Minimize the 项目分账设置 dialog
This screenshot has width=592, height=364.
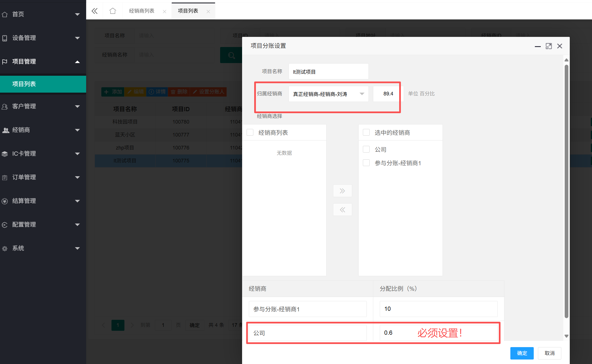(x=538, y=46)
